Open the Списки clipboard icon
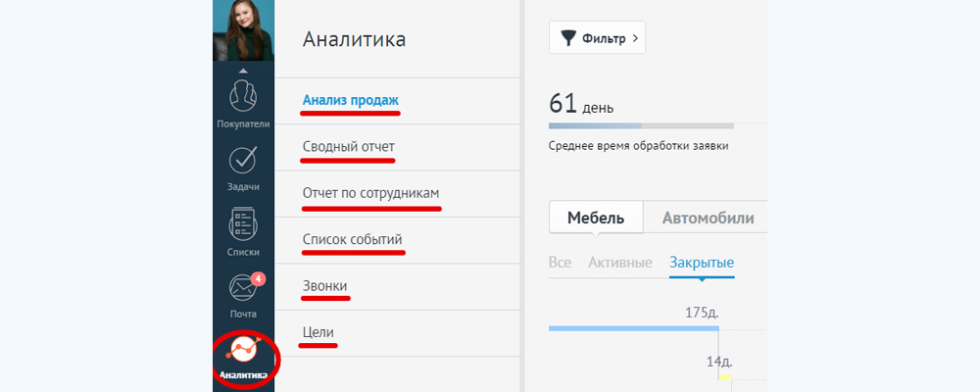 243,224
